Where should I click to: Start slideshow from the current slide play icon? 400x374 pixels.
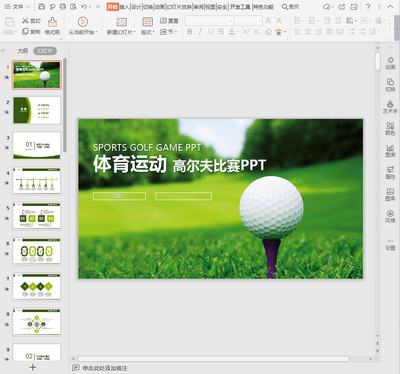83,22
